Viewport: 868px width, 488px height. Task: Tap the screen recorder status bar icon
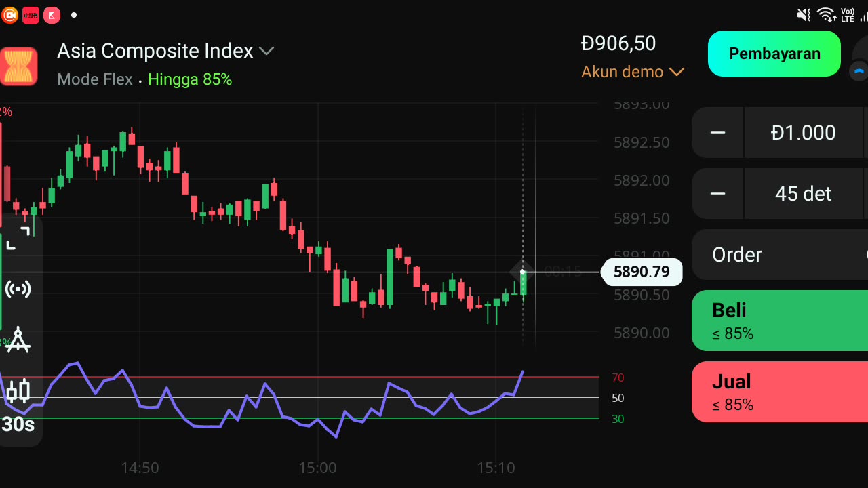[9, 15]
